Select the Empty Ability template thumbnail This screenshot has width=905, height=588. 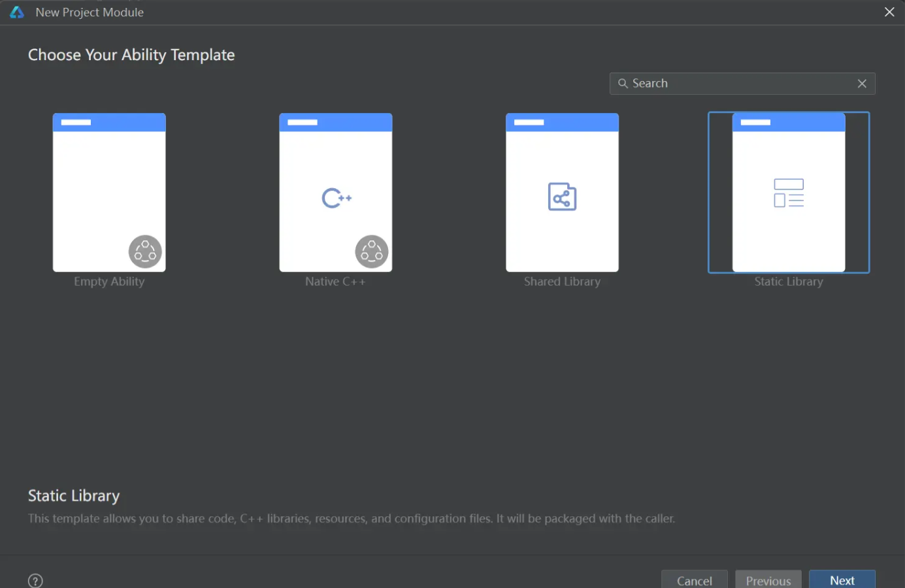[x=109, y=192]
